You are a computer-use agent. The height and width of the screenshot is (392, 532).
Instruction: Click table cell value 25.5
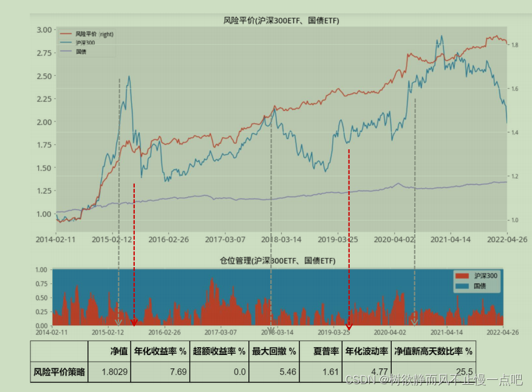coord(465,371)
